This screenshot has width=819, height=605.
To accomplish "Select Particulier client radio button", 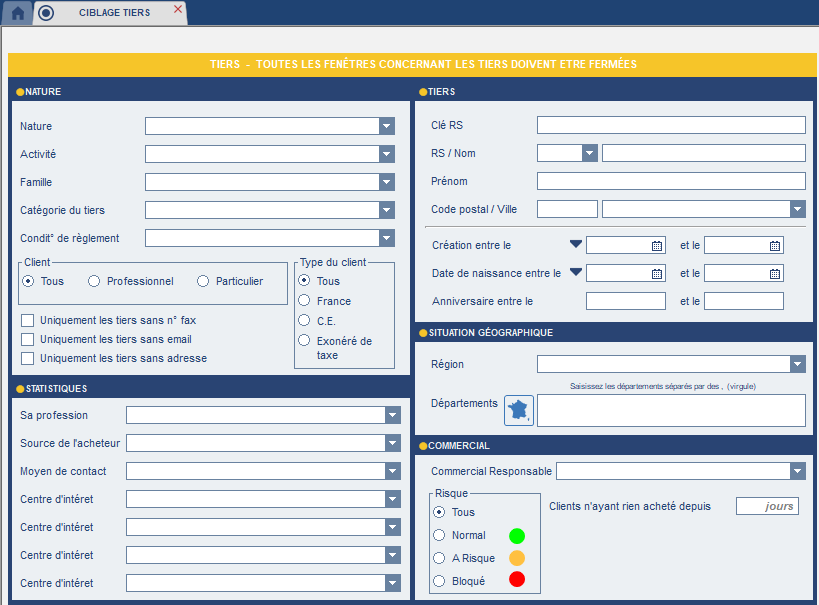I will click(x=203, y=281).
